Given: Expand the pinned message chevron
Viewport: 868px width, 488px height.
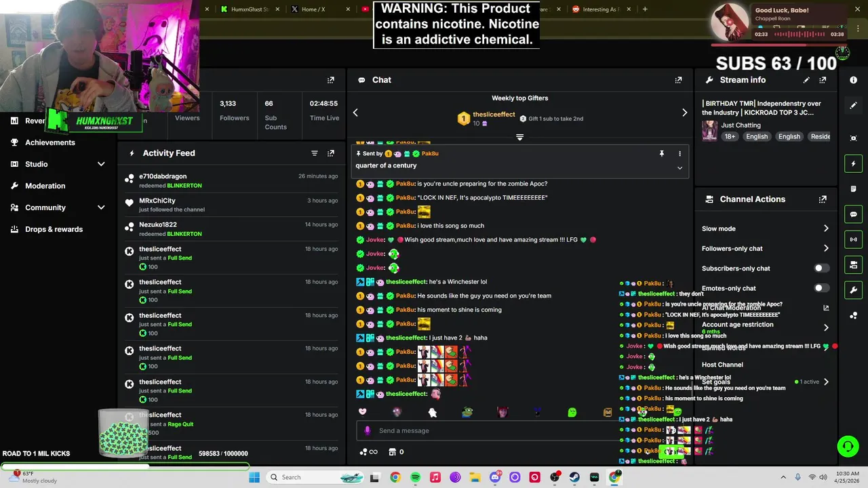Looking at the screenshot, I should [x=679, y=168].
